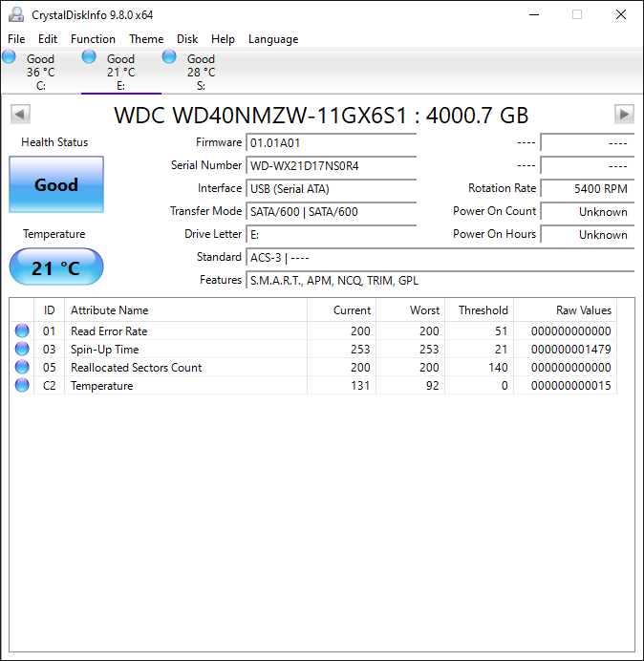This screenshot has height=661, width=644.
Task: Open the Function menu
Action: point(94,39)
